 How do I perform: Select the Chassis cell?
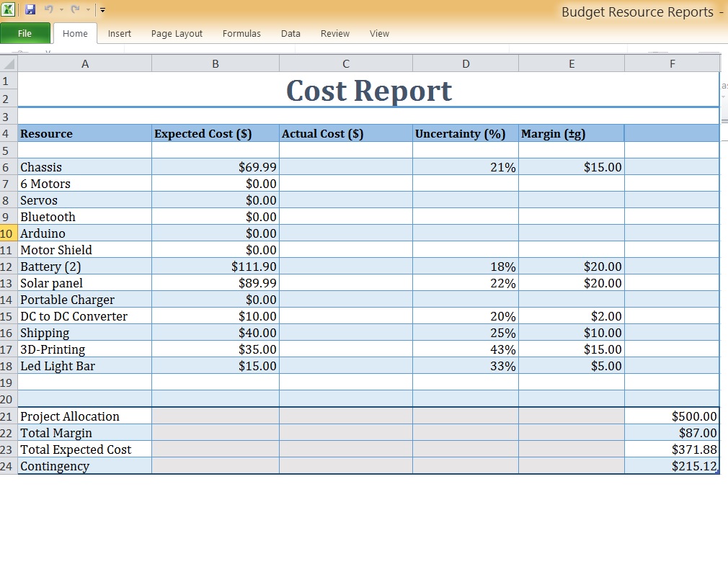point(85,167)
